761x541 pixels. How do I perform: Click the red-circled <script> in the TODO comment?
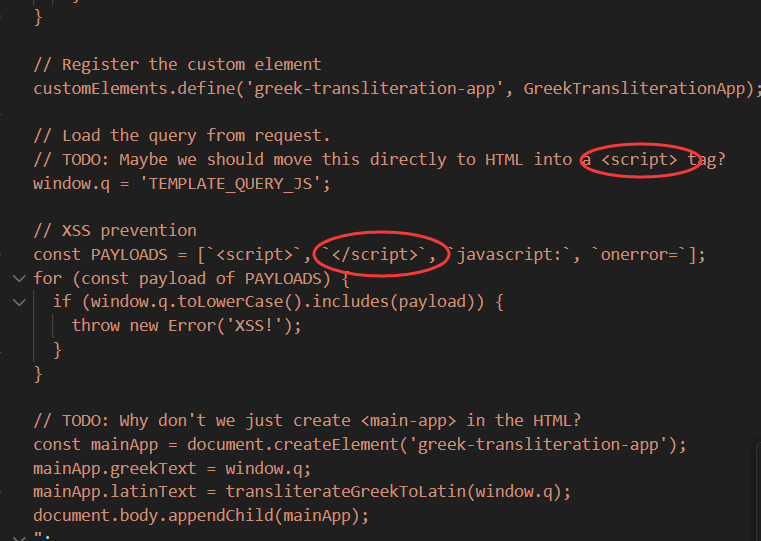[x=640, y=159]
